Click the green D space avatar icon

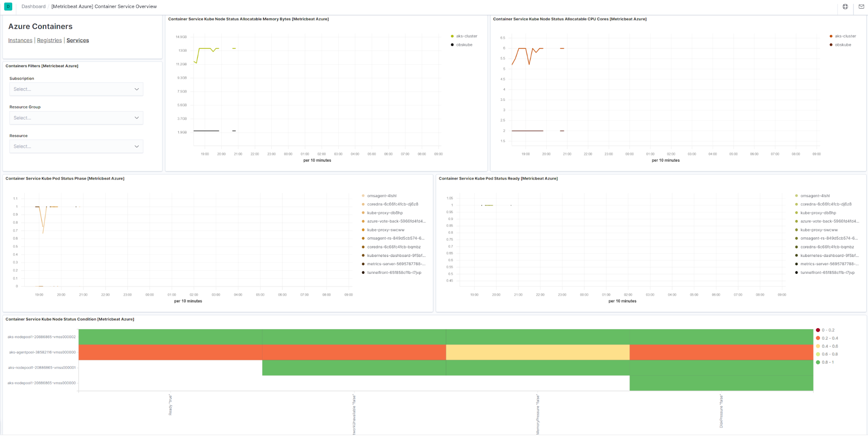tap(8, 7)
